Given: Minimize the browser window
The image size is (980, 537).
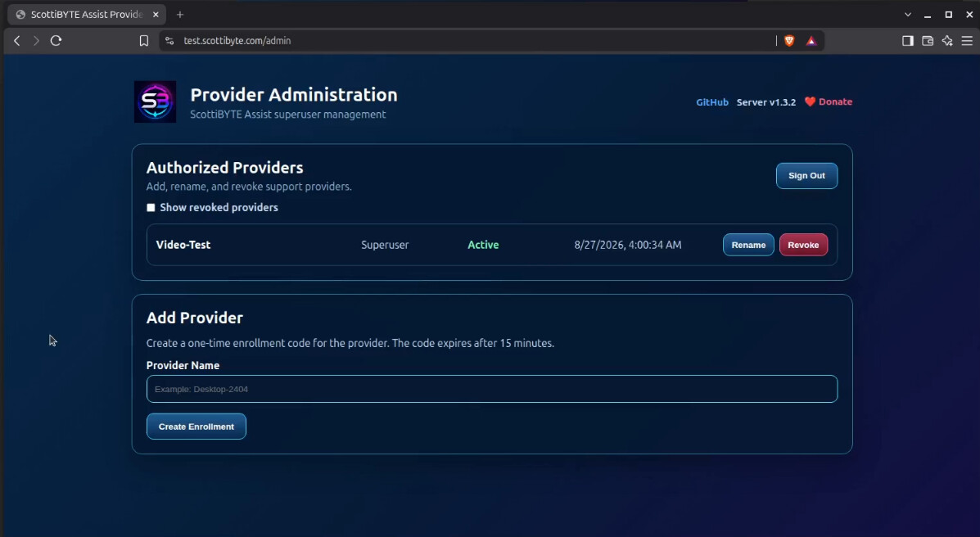Looking at the screenshot, I should [928, 15].
